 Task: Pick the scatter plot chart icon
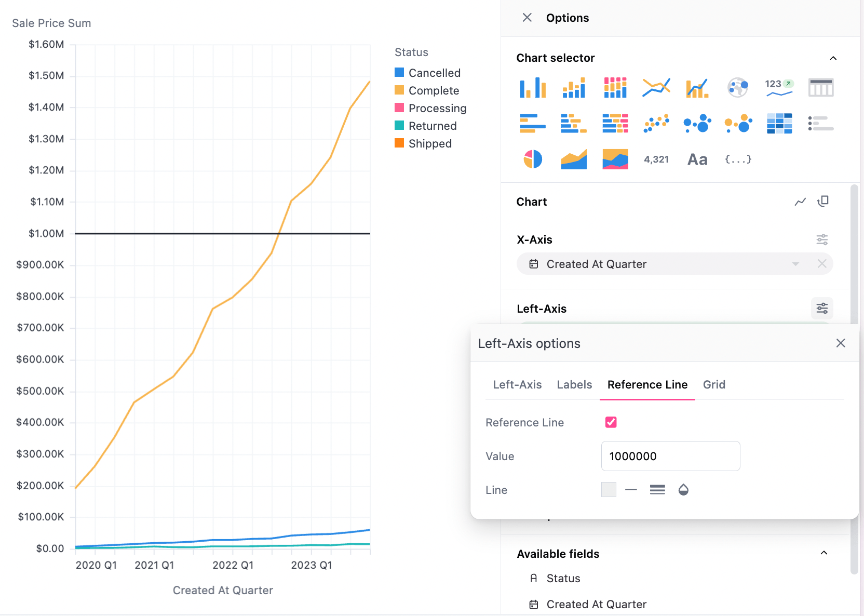(656, 124)
